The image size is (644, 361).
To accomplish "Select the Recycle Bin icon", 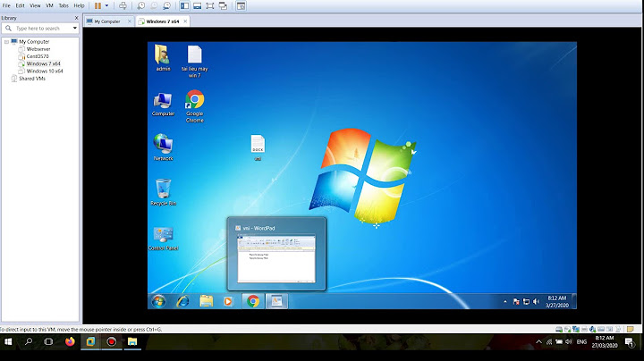I will (163, 192).
